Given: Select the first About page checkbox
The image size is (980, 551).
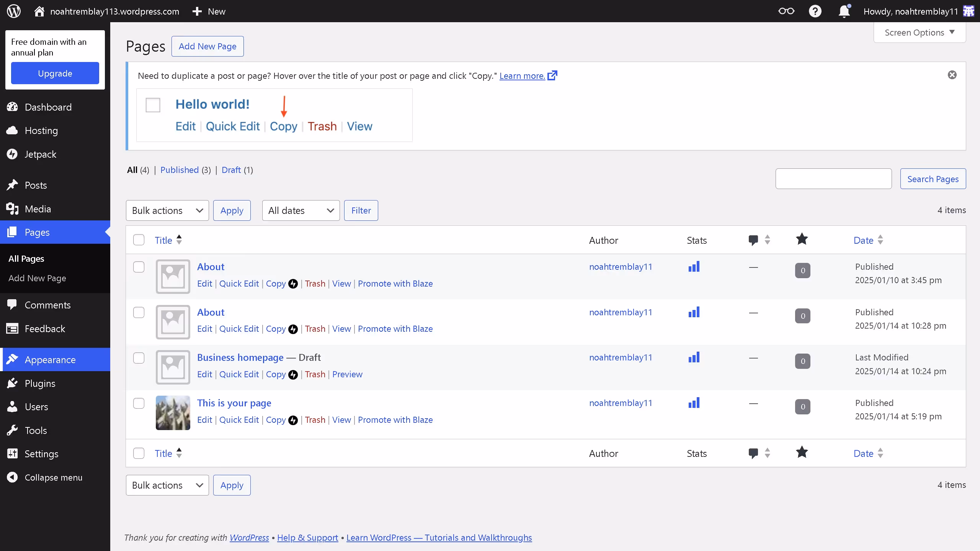Looking at the screenshot, I should coord(139,267).
